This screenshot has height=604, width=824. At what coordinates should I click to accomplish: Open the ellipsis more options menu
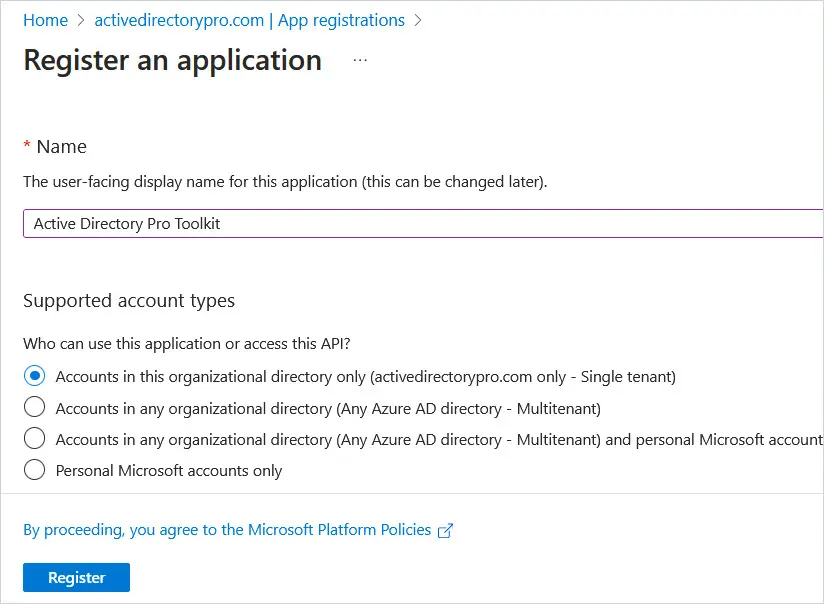pos(360,60)
